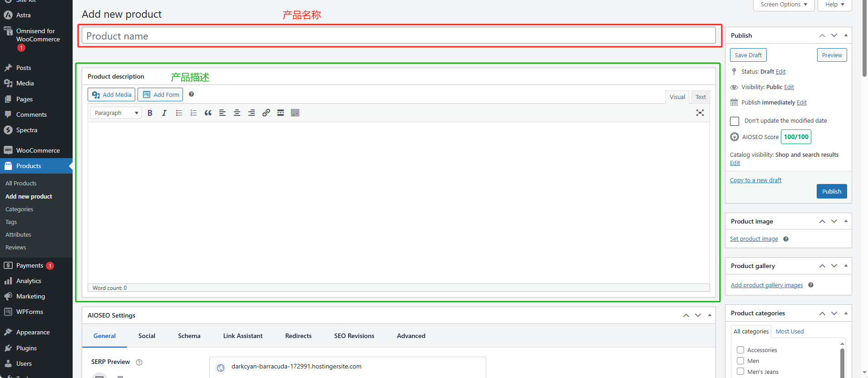The image size is (868, 378).
Task: Insert a blockquote using the quote icon
Action: [x=208, y=113]
